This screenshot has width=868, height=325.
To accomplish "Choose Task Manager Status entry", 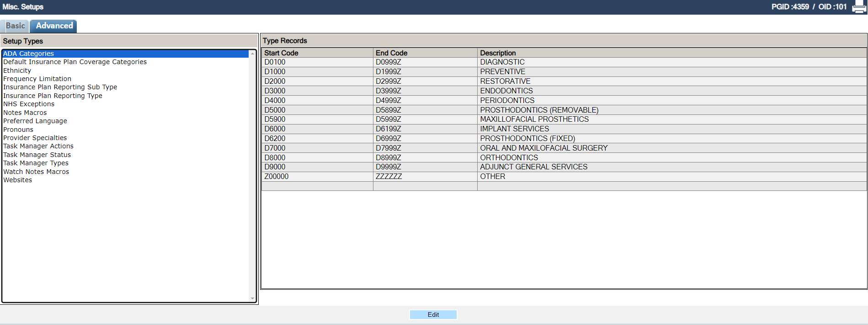I will point(37,155).
